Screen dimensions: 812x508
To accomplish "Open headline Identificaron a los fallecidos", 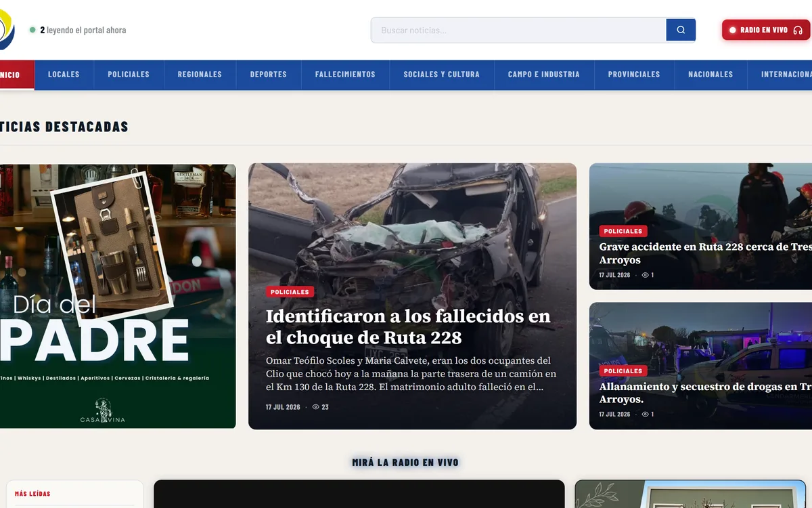I will click(408, 326).
